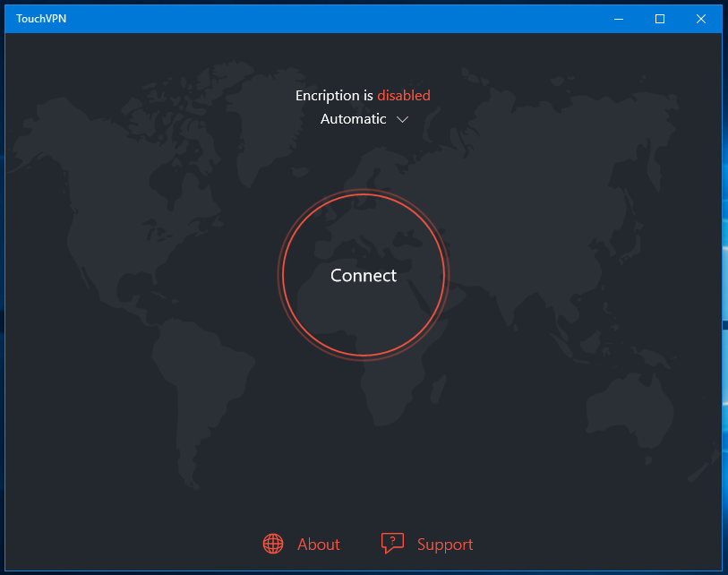Click the globe icon beside About
The image size is (728, 575).
[273, 544]
